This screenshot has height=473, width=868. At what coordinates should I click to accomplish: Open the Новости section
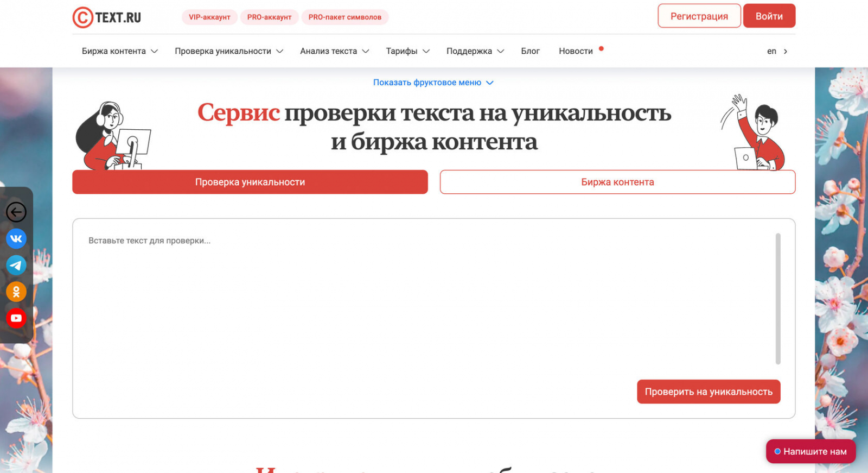pyautogui.click(x=576, y=51)
